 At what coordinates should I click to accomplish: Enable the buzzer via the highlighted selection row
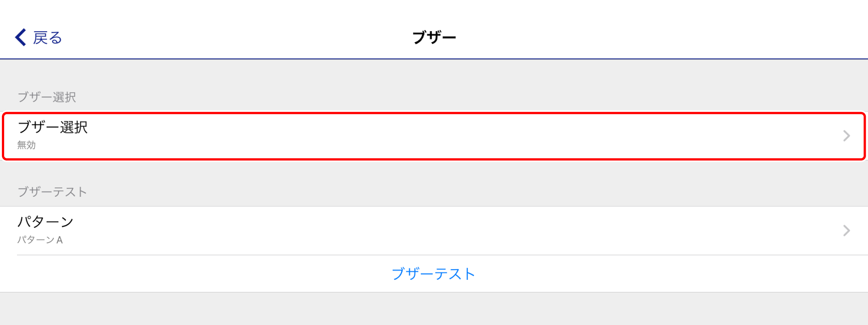click(x=434, y=136)
